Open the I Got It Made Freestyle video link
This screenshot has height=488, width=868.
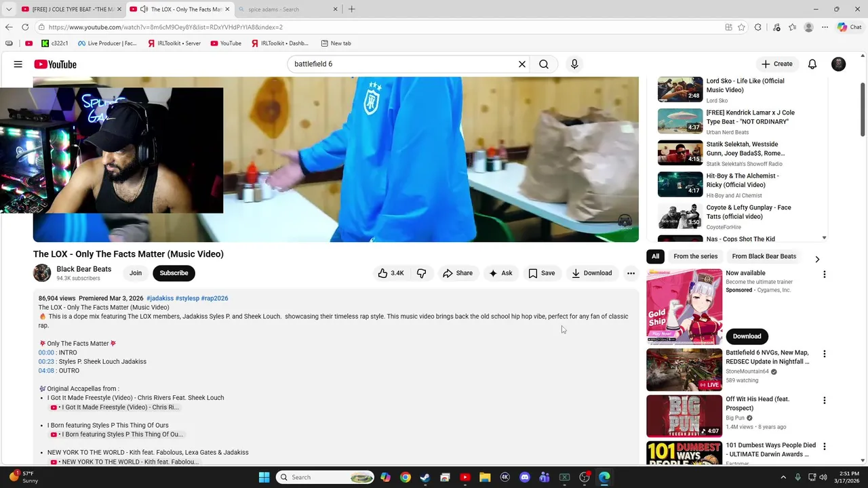[x=115, y=407]
